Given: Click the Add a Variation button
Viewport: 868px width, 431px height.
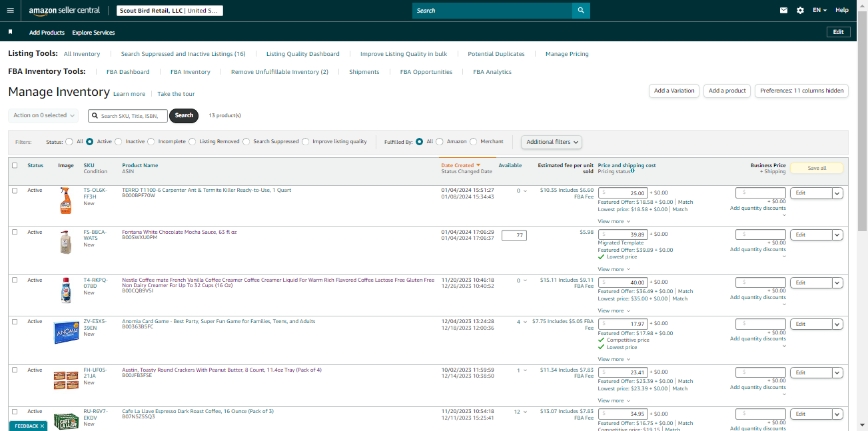Looking at the screenshot, I should (674, 91).
